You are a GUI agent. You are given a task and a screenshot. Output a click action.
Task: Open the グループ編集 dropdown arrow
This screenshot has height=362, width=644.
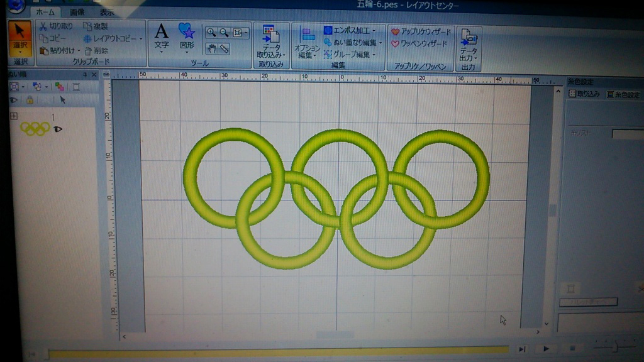[x=374, y=55]
